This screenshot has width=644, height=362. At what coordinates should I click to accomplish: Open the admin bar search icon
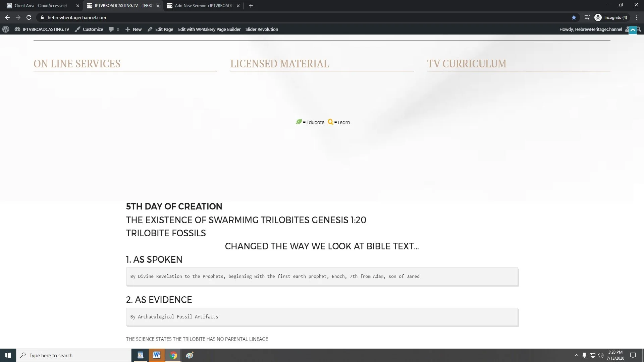(x=639, y=29)
